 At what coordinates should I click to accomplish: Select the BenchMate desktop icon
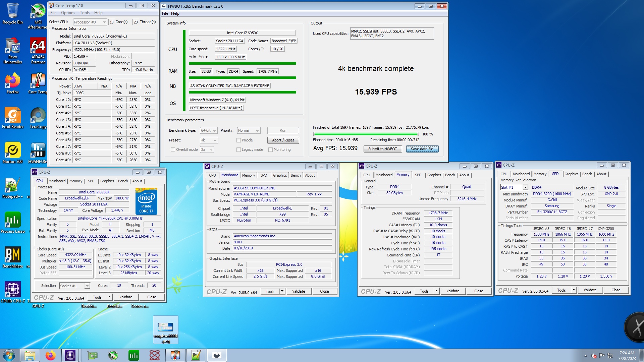[13, 257]
